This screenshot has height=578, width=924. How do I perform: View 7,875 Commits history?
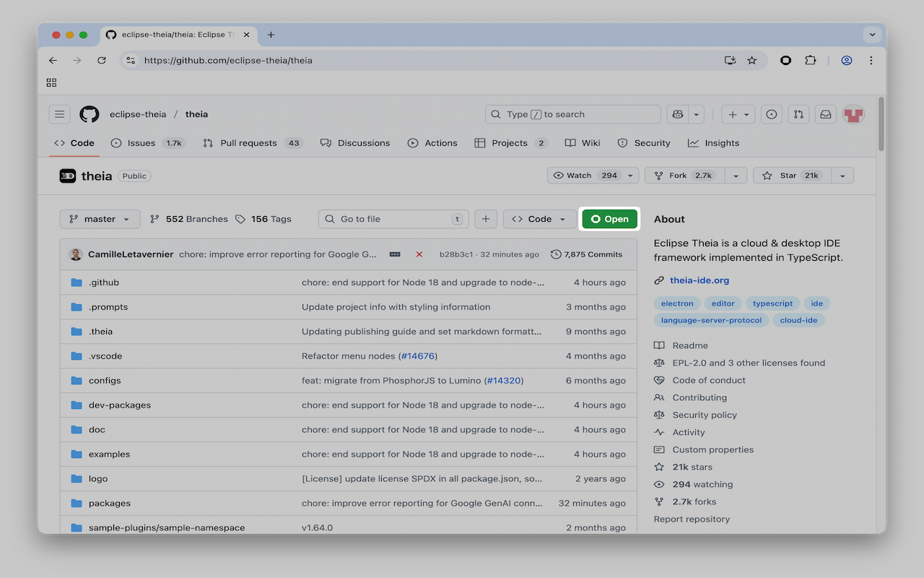coord(586,254)
